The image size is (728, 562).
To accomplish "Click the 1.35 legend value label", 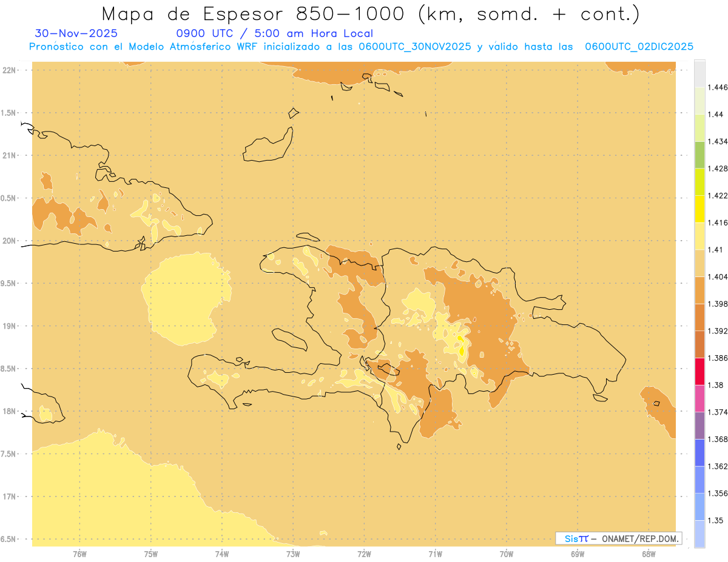I will coord(715,520).
